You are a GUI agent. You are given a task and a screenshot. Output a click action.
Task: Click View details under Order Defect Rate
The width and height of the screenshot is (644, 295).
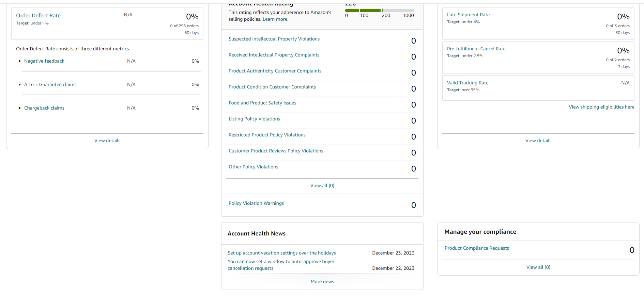point(107,141)
